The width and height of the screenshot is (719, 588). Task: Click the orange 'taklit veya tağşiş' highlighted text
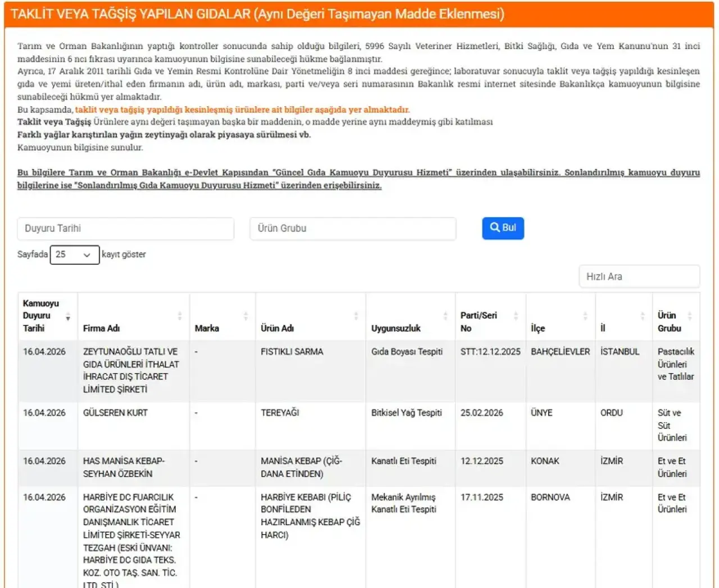pyautogui.click(x=242, y=110)
